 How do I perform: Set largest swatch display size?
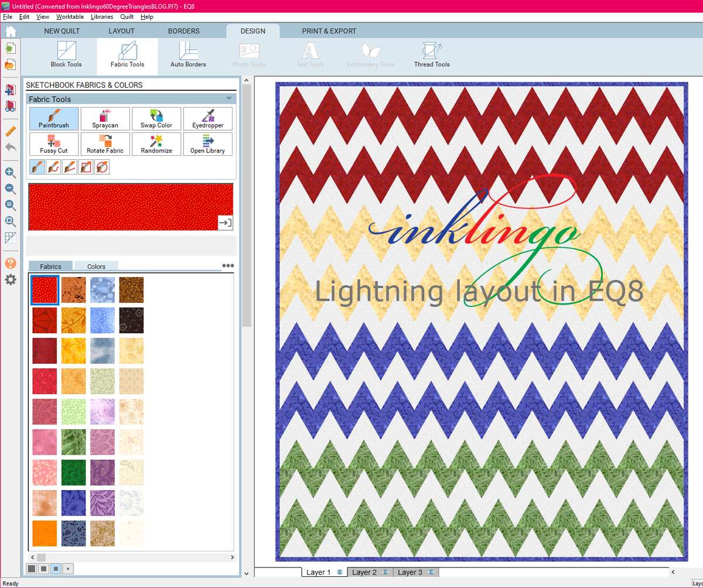point(32,568)
